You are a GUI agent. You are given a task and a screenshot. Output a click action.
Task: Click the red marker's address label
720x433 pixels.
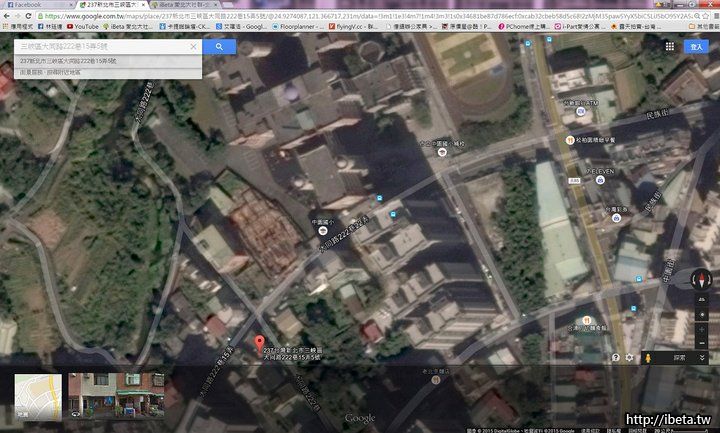tap(292, 353)
